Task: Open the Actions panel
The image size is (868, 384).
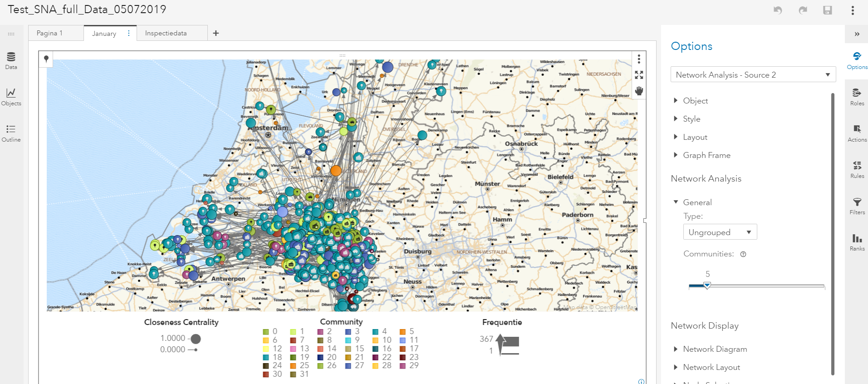Action: click(857, 133)
